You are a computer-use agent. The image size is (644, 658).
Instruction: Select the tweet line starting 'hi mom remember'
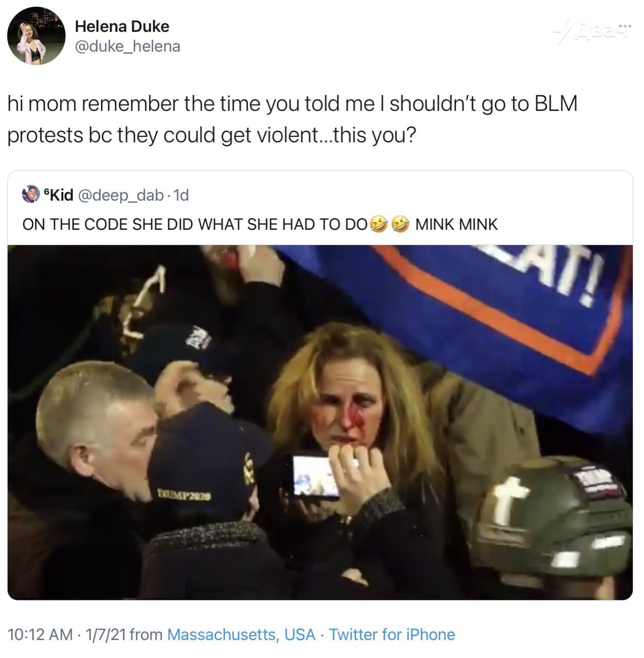[292, 103]
